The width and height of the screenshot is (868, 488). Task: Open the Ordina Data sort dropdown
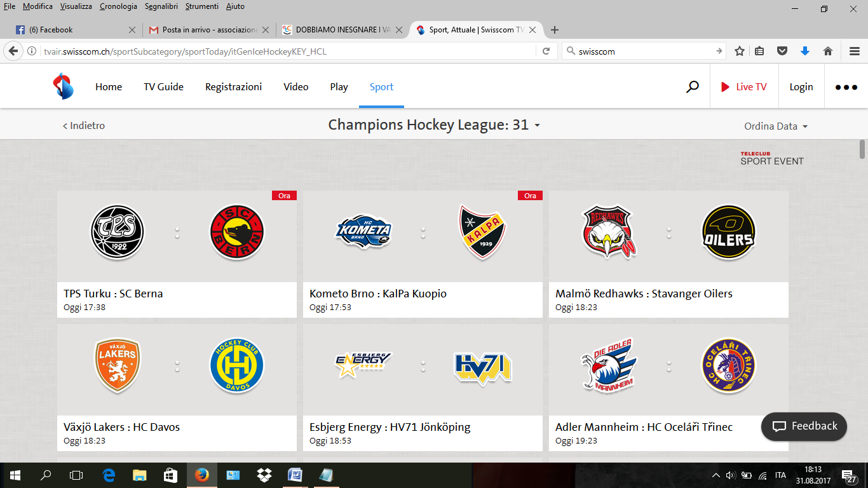coord(776,126)
